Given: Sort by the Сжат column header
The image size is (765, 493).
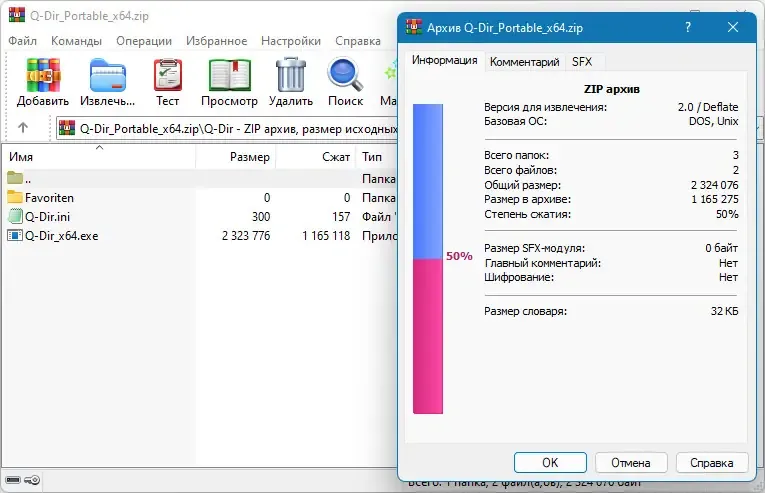Looking at the screenshot, I should [316, 157].
